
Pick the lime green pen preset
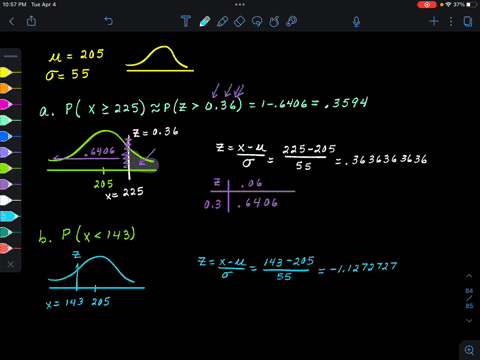point(10,168)
